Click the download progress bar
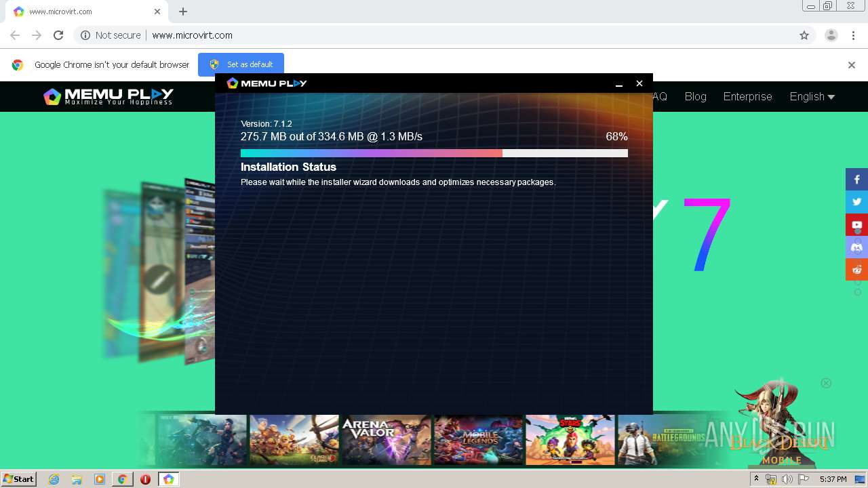This screenshot has height=488, width=868. [434, 153]
